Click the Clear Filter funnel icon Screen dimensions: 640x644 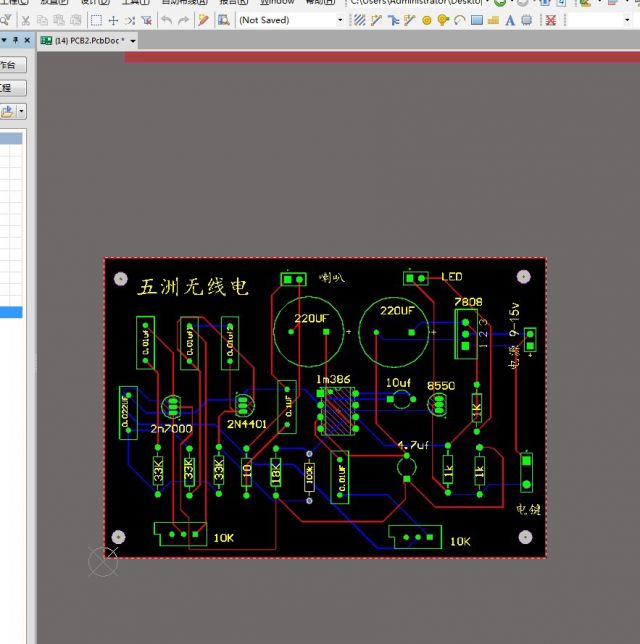click(146, 20)
